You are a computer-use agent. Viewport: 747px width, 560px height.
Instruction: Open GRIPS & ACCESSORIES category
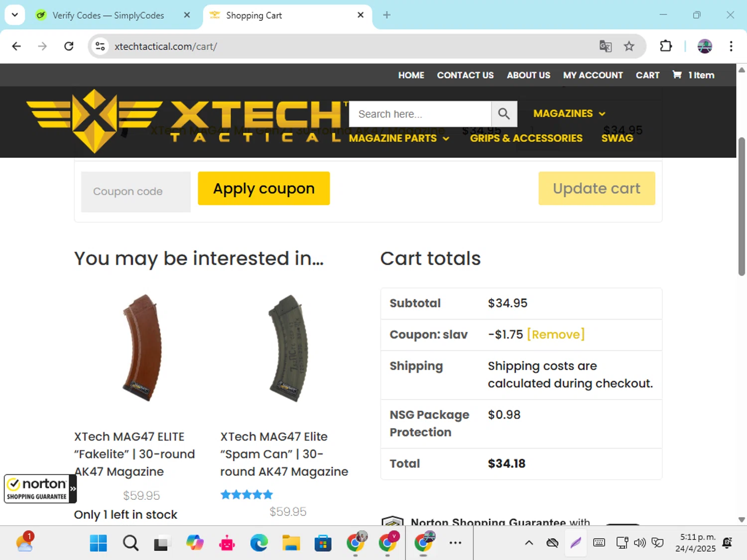(x=526, y=138)
